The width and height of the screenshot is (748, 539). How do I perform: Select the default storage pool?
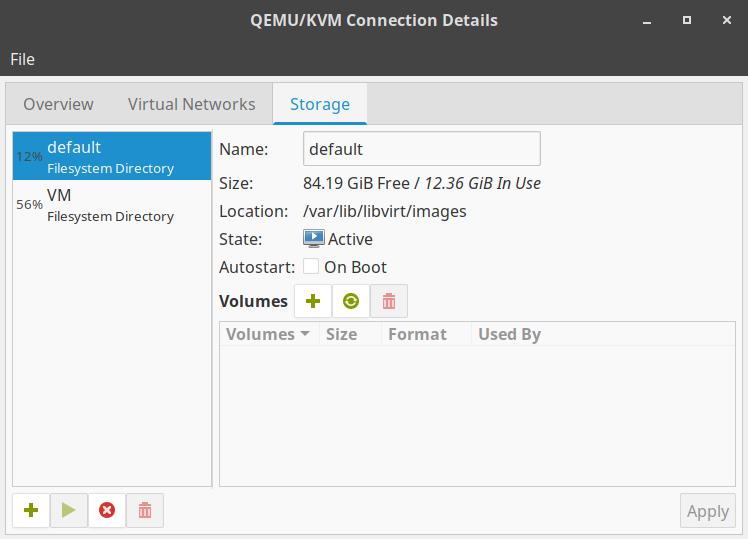(112, 156)
